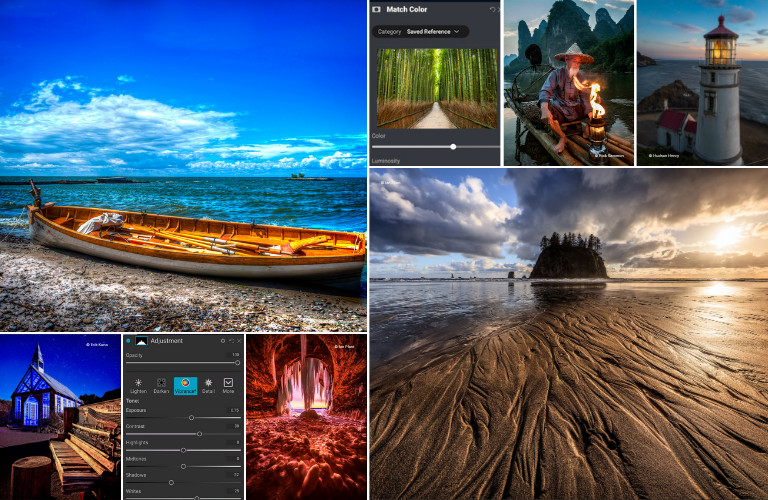Click the Adjustment layer mask thumbnail icon

tap(141, 341)
